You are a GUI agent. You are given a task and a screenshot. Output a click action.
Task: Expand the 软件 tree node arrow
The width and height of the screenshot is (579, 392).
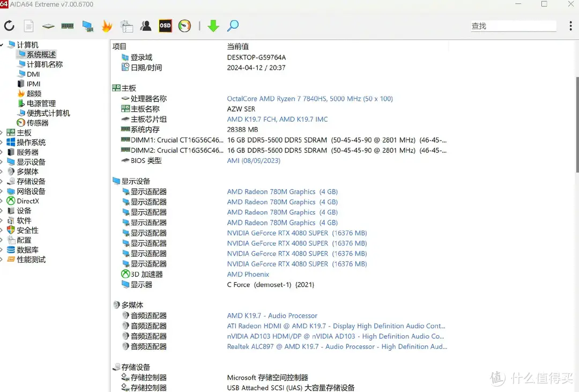click(x=2, y=220)
